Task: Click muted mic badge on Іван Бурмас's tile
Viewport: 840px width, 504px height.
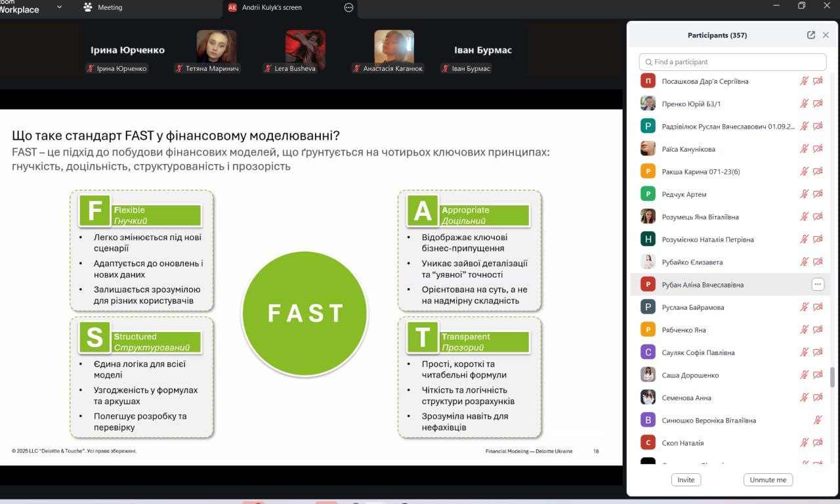Action: (x=446, y=68)
